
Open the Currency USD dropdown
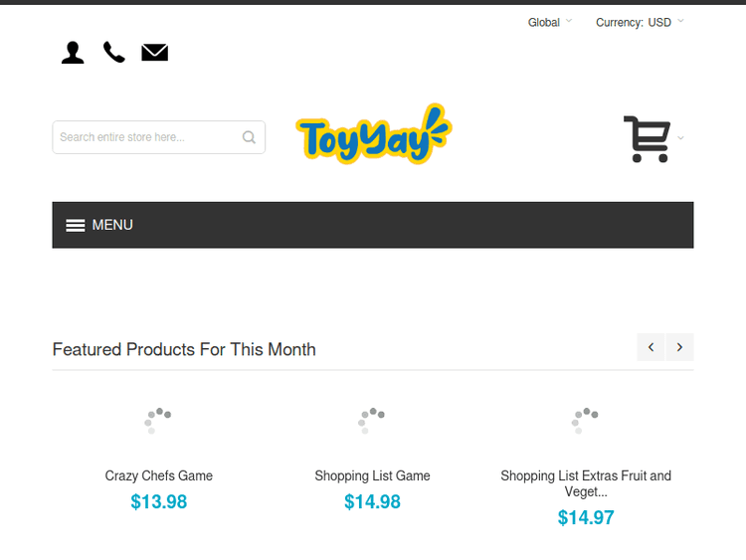(640, 22)
